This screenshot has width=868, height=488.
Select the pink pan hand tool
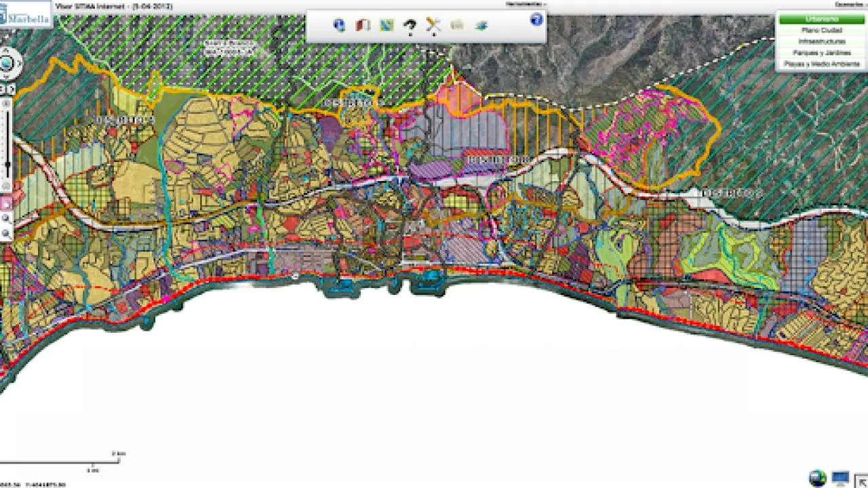(6, 203)
